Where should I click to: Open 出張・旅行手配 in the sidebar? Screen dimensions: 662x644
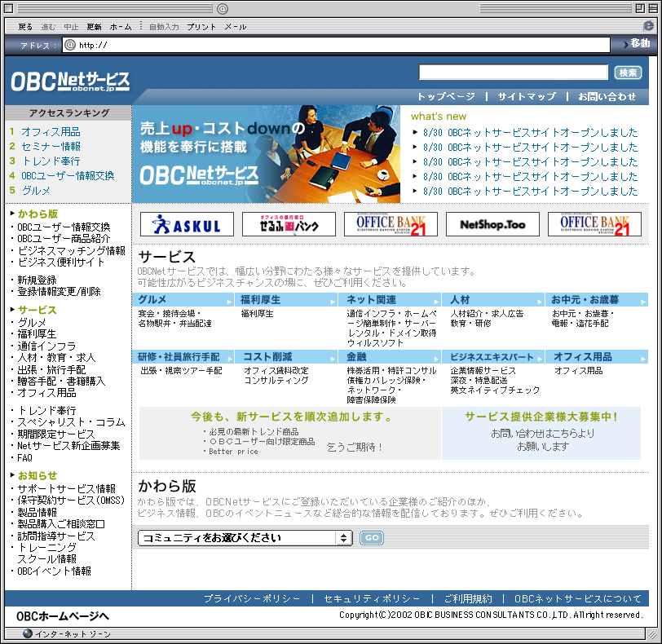pos(51,369)
